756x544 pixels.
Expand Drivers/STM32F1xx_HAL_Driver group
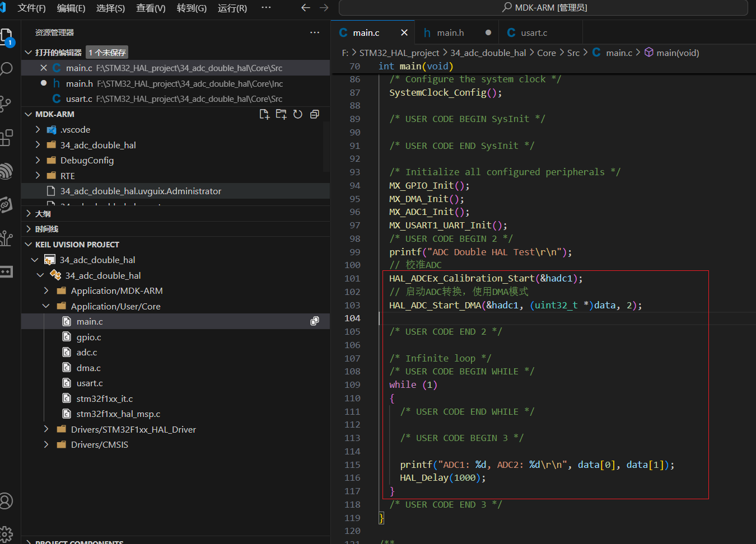(46, 429)
